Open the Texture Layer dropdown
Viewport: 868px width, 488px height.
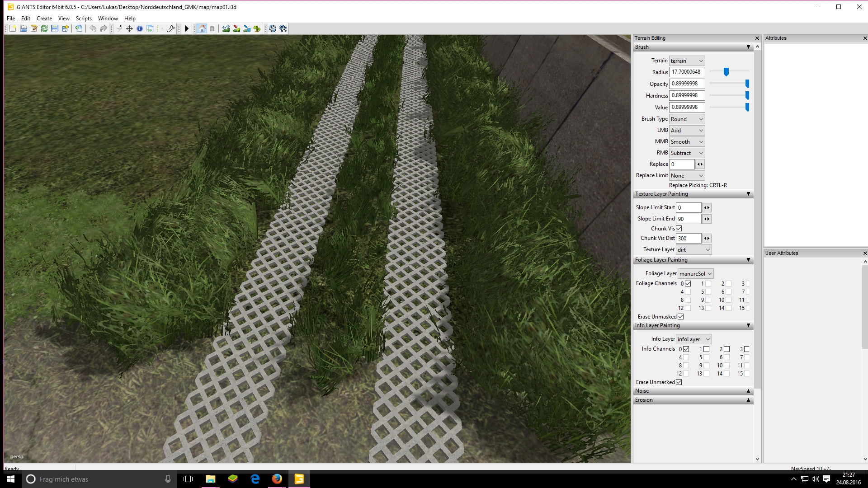point(693,250)
